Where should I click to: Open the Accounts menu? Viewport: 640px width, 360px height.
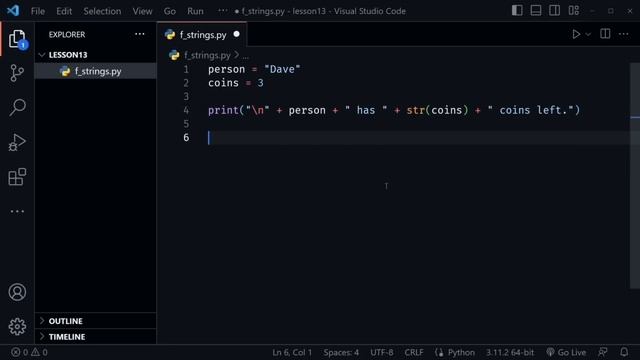click(x=17, y=292)
